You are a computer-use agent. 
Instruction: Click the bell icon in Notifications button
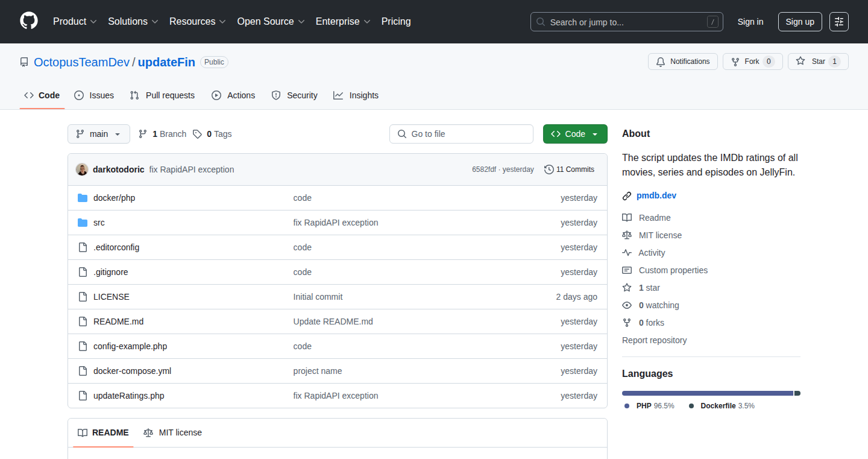click(x=661, y=62)
